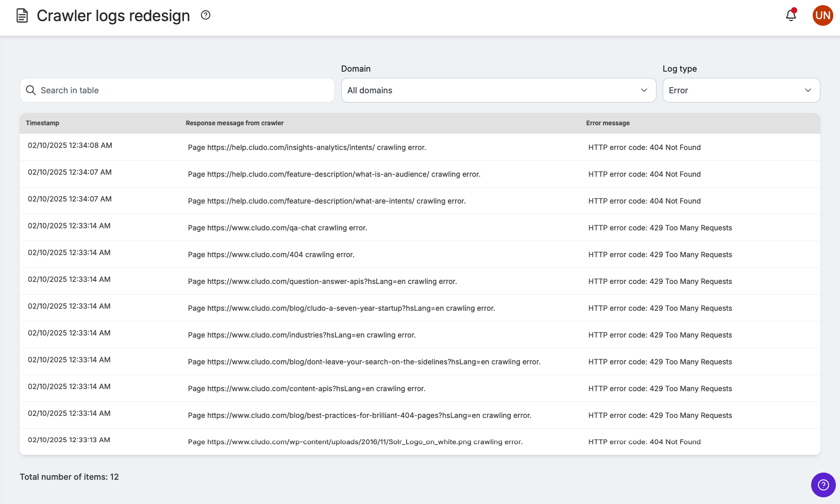
Task: Click into the Search in table field
Action: pyautogui.click(x=155, y=90)
